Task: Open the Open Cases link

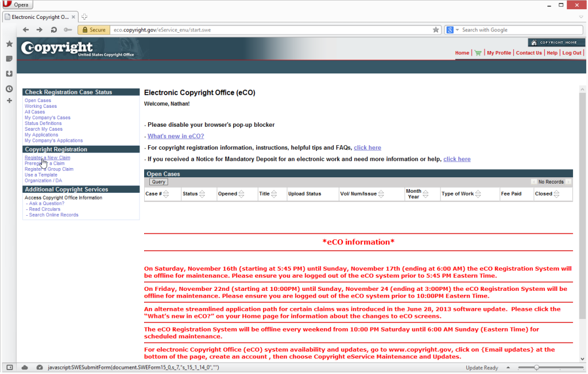Action: click(x=38, y=100)
